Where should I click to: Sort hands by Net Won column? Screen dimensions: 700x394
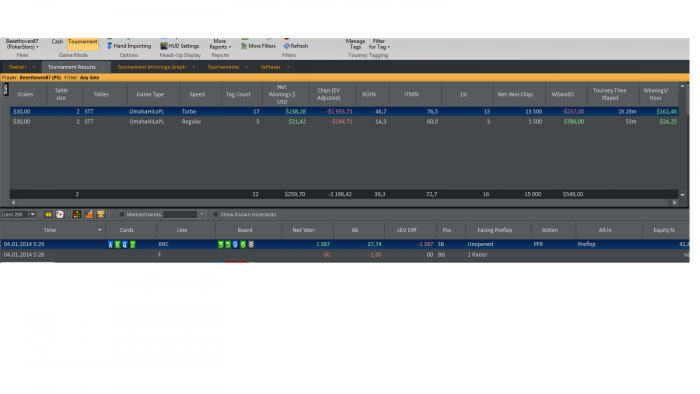(304, 230)
